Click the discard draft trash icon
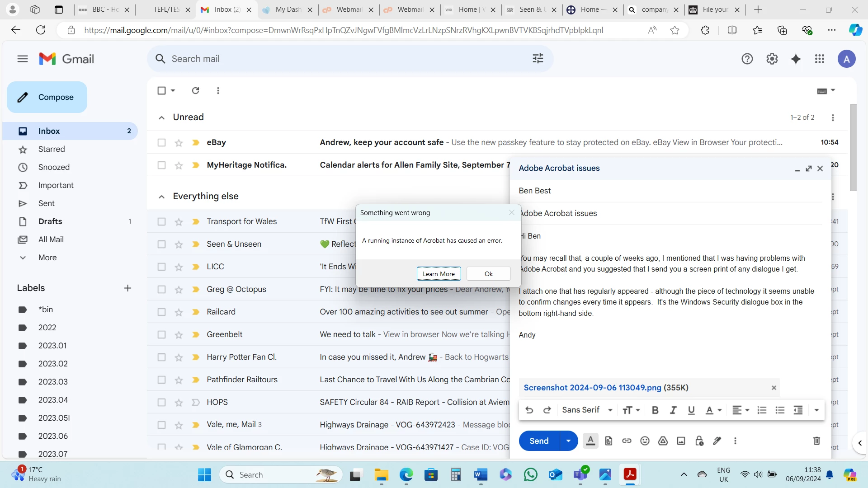Screen dimensions: 868x488 816,441
